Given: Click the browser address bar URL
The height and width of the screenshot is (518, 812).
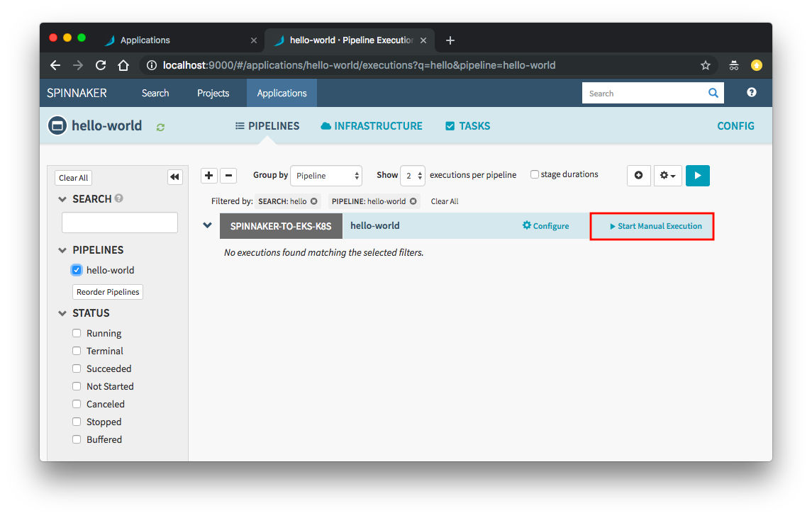Looking at the screenshot, I should [x=359, y=65].
